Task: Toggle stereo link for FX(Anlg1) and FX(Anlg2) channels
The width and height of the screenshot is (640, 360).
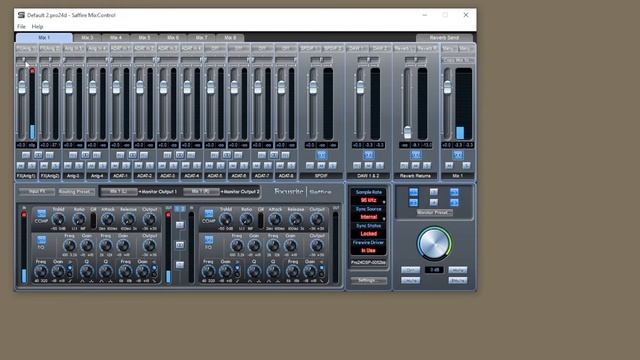Action: coord(38,155)
